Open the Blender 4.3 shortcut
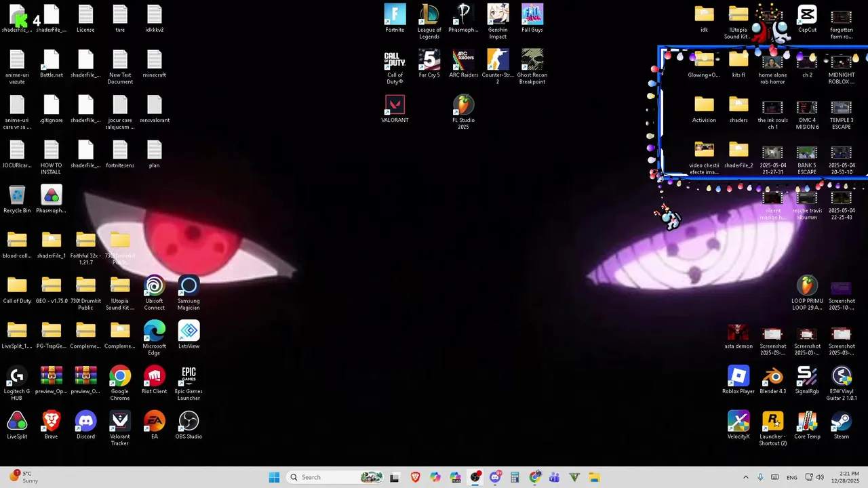868x488 pixels. pyautogui.click(x=772, y=380)
